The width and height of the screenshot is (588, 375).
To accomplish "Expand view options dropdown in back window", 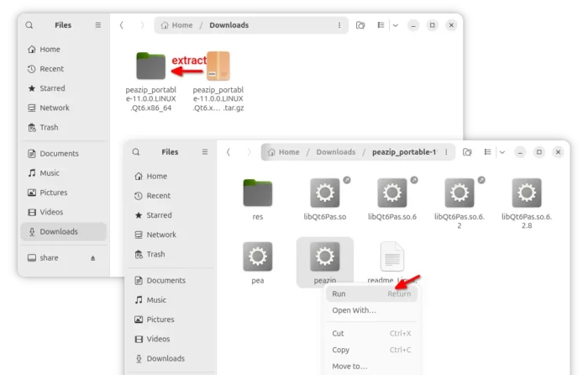I will (x=396, y=25).
